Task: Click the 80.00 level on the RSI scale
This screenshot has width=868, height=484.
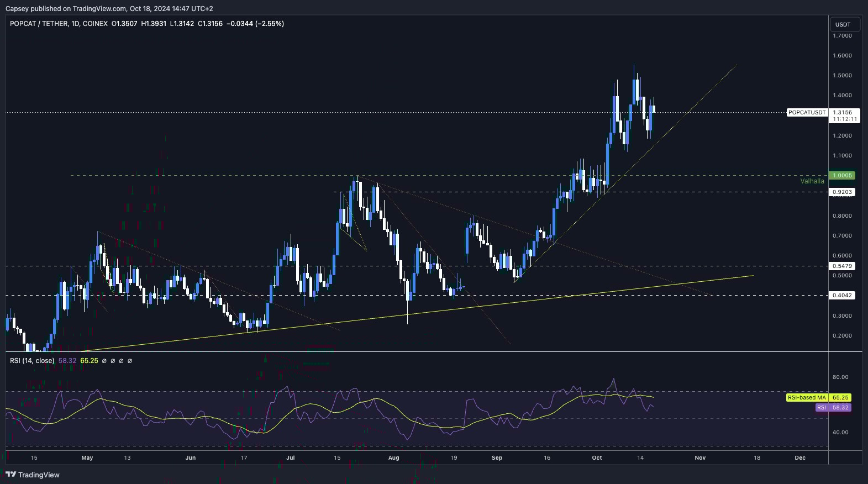Action: [x=840, y=377]
